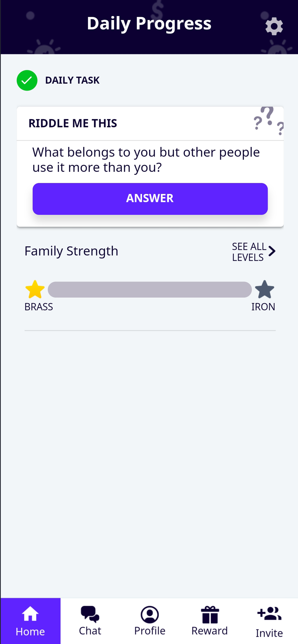Go to the Reward tab
Viewport: 298px width, 644px height.
[x=210, y=621]
